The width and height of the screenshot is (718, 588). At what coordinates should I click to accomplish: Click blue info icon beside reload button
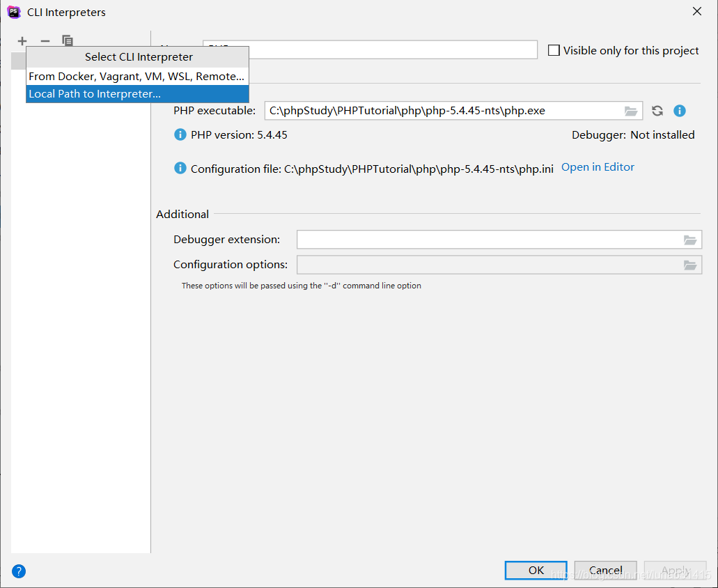680,111
